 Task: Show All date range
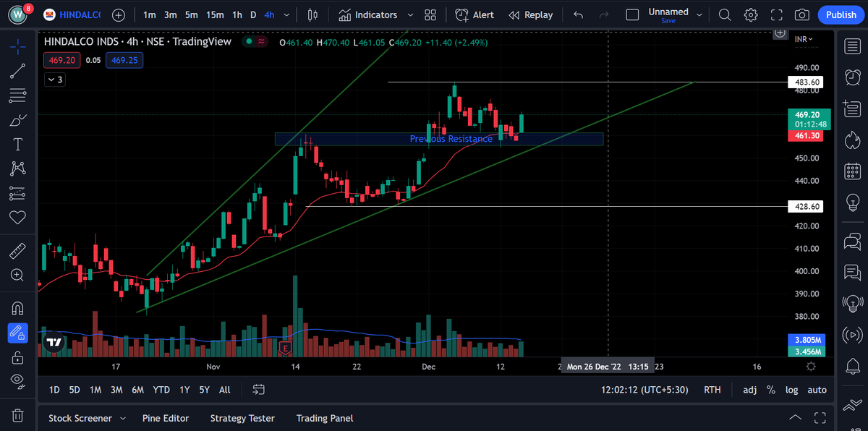(225, 390)
